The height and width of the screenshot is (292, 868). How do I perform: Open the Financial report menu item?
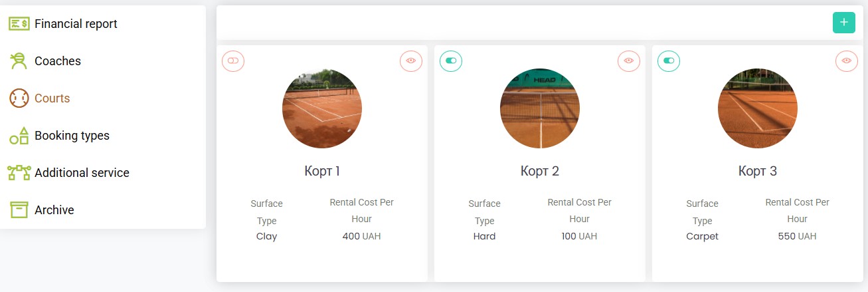76,24
